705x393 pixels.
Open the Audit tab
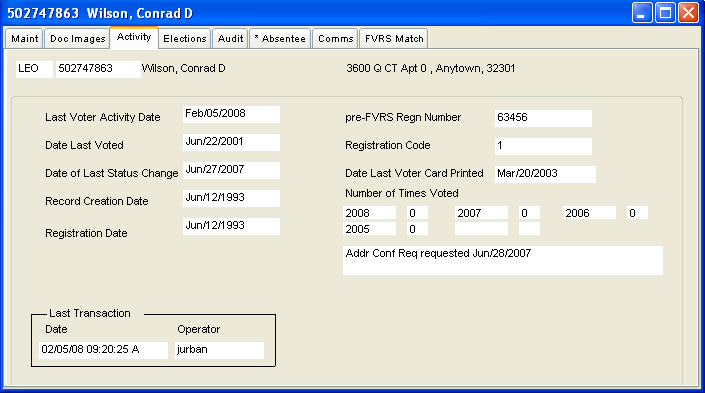[230, 39]
